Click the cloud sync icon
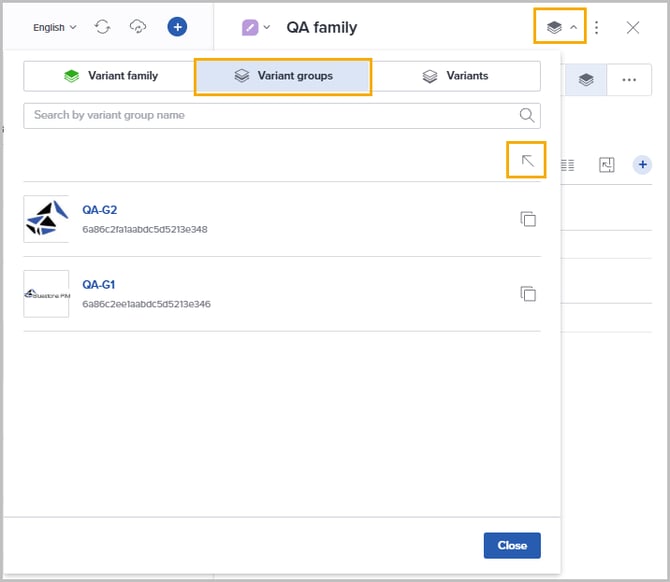This screenshot has height=582, width=670. point(138,27)
